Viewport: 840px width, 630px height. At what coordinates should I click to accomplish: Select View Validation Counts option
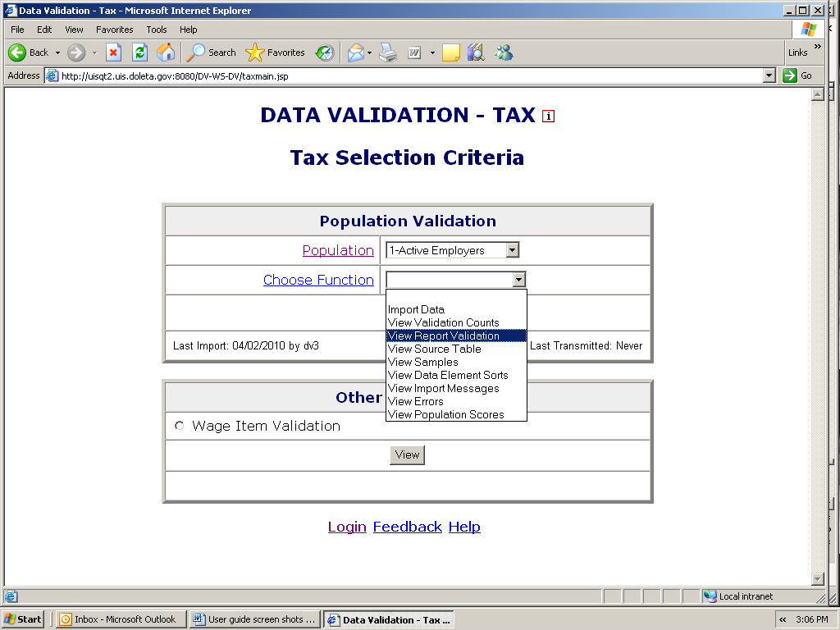coord(456,322)
